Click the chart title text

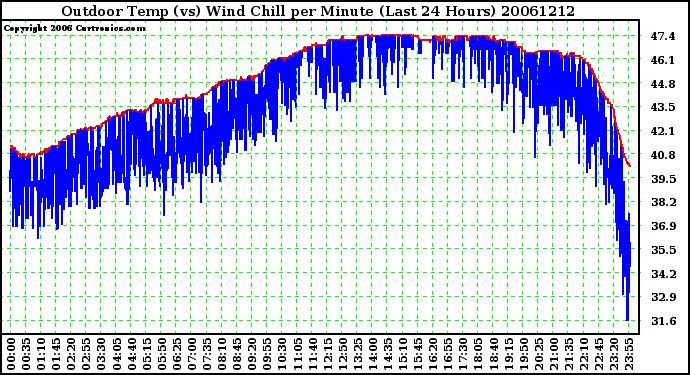(318, 11)
